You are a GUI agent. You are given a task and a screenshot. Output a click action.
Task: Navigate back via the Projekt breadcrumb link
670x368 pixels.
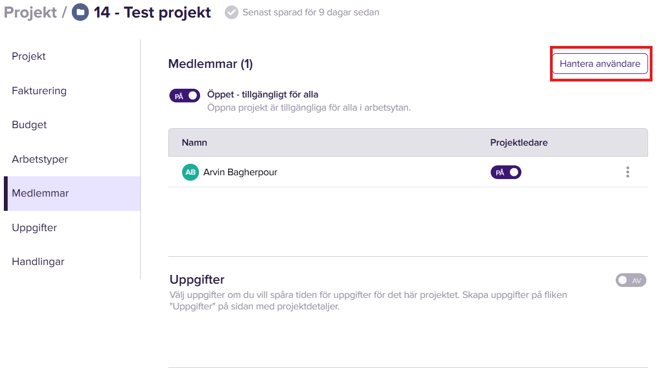point(30,12)
